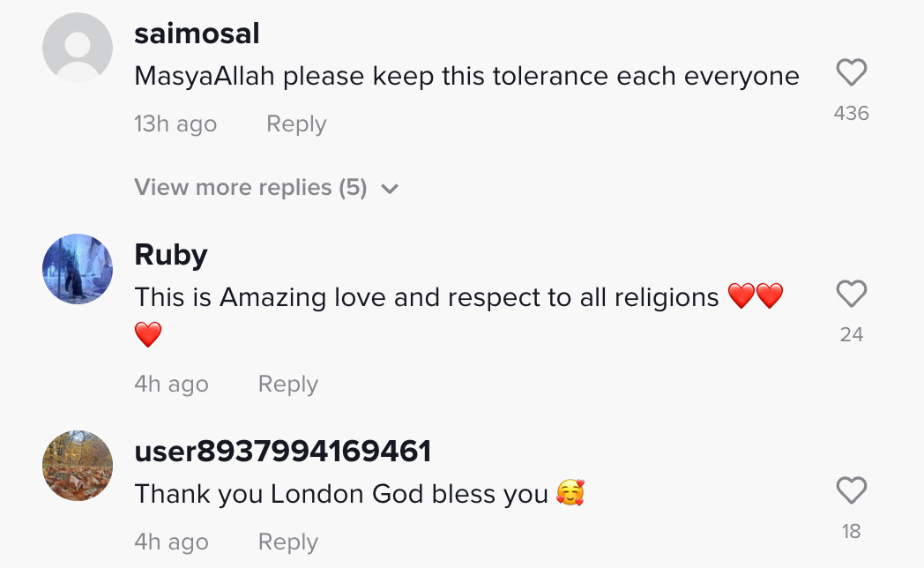
Task: Click the 436 likes count
Action: pyautogui.click(x=851, y=113)
